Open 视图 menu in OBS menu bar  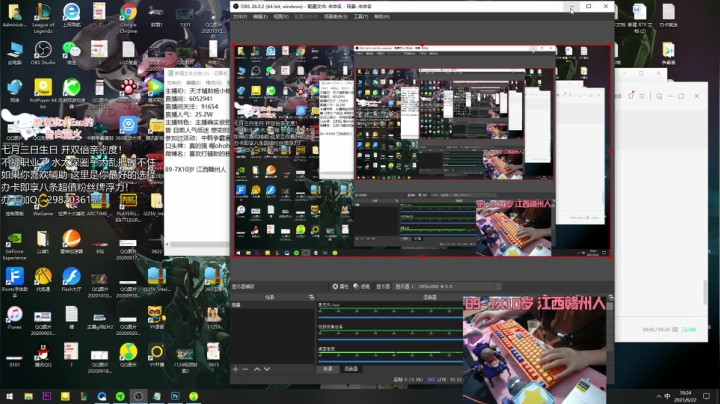[x=281, y=17]
